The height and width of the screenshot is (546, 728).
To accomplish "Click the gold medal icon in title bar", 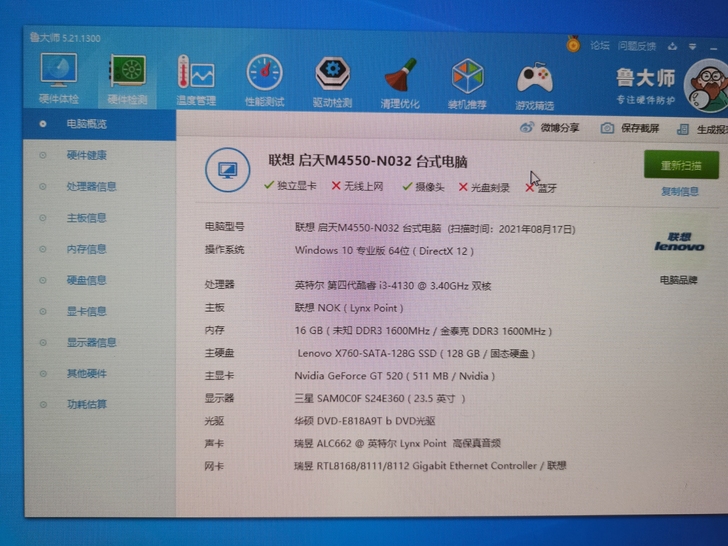I will pyautogui.click(x=573, y=44).
